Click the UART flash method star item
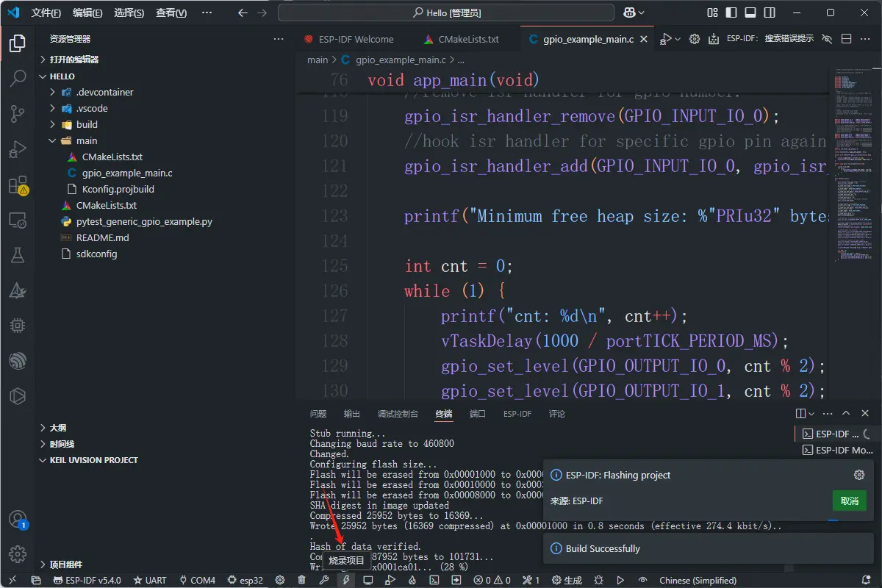 [x=150, y=580]
